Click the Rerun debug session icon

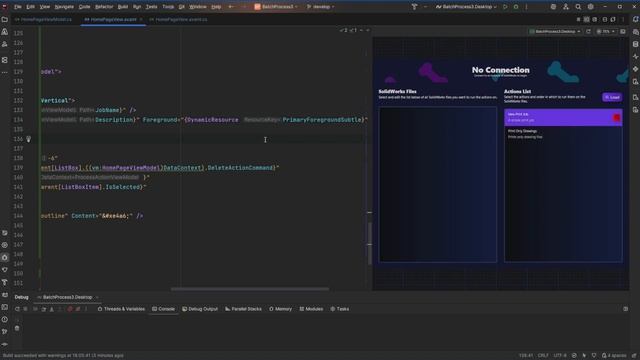17,309
